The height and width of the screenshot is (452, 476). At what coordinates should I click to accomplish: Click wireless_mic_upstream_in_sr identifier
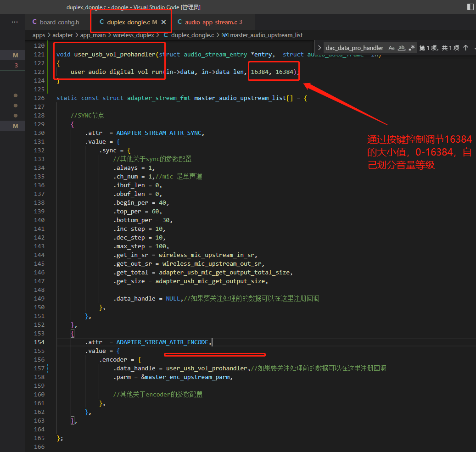point(207,255)
